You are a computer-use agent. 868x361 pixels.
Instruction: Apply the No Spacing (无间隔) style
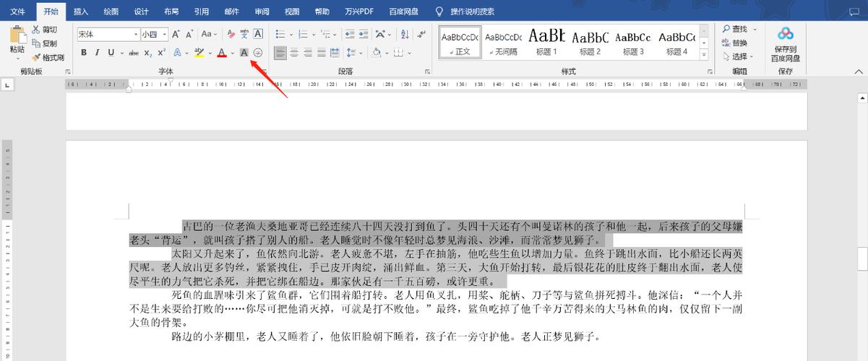coord(503,42)
